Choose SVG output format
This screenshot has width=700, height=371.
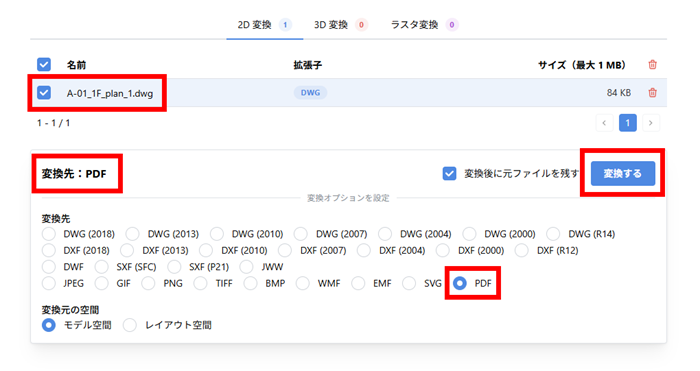pos(409,283)
